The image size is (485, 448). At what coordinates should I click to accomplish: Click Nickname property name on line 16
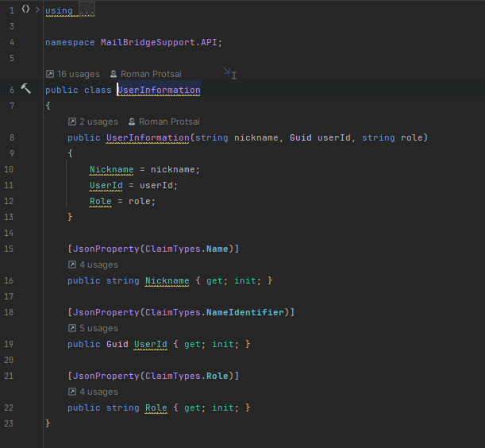tap(167, 281)
